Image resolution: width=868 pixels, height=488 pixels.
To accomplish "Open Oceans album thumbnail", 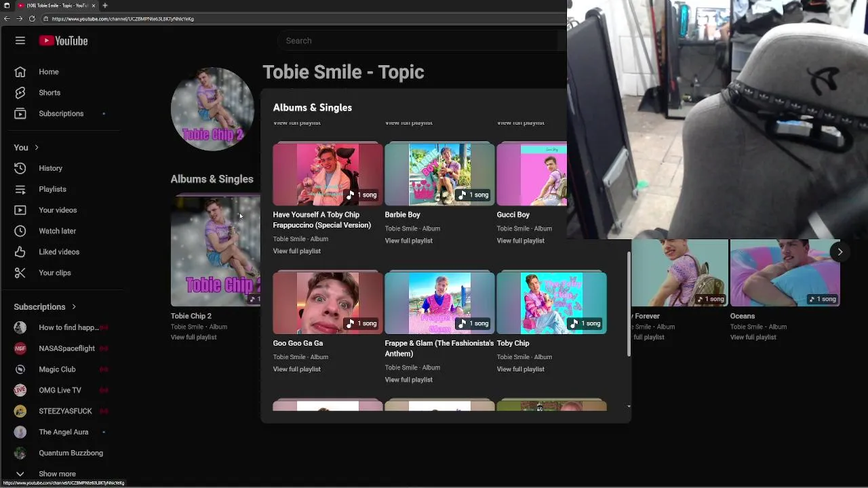I will tap(785, 273).
